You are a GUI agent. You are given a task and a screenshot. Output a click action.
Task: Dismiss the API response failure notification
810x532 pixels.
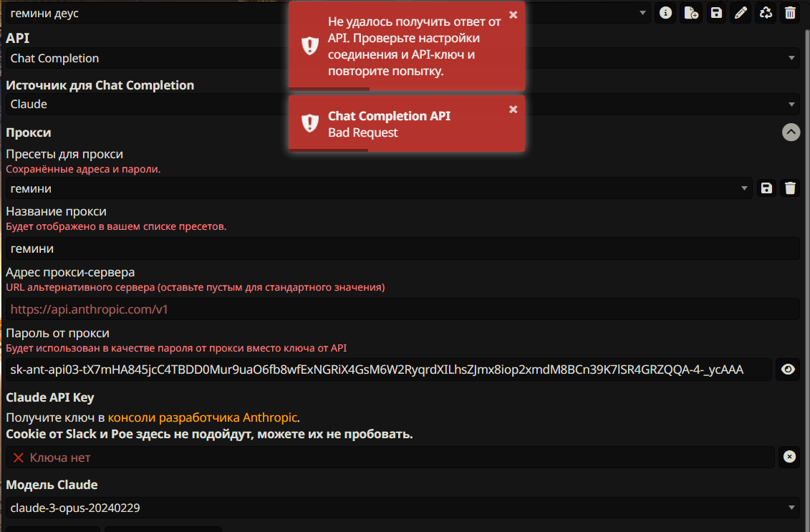pyautogui.click(x=513, y=15)
